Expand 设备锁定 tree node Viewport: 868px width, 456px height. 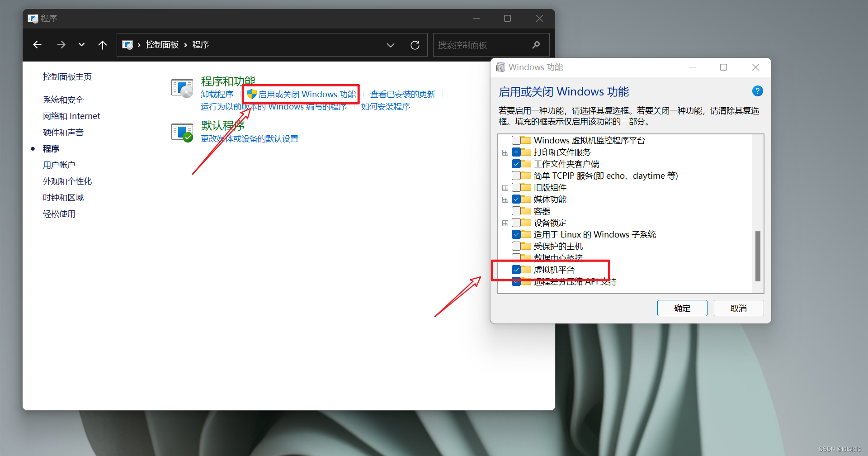(x=505, y=223)
